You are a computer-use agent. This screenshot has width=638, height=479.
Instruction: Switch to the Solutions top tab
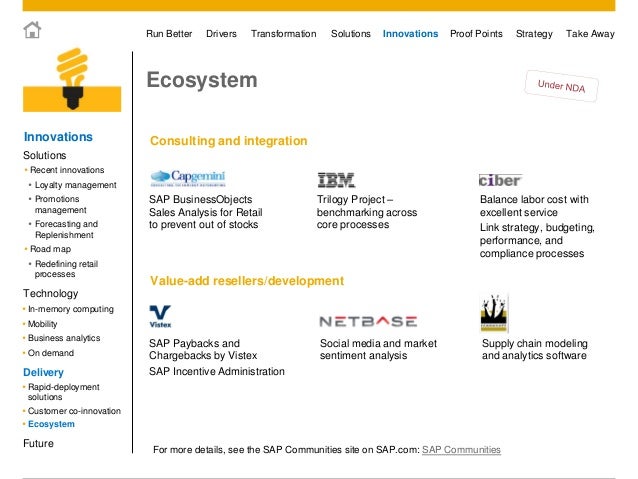click(351, 34)
